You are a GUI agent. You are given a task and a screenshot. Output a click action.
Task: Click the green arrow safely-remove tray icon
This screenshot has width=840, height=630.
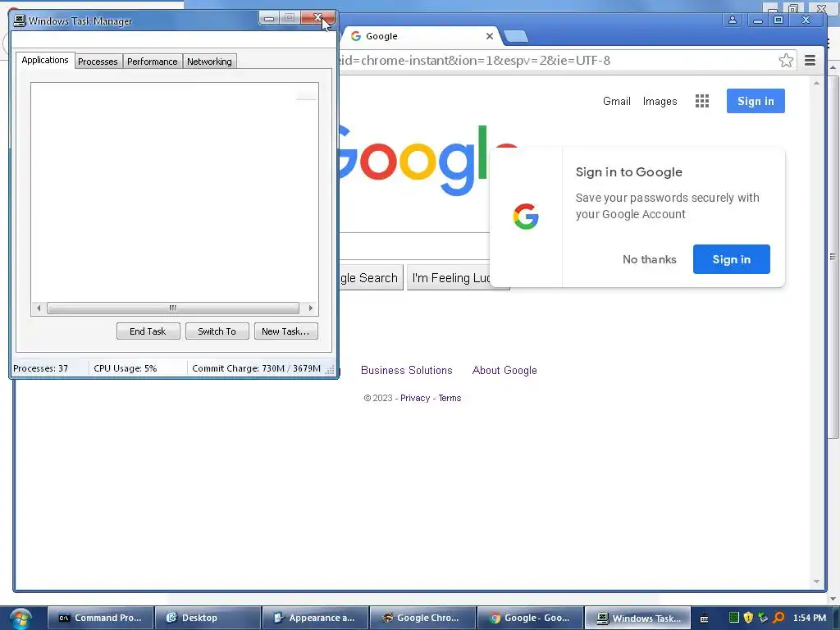tap(763, 618)
